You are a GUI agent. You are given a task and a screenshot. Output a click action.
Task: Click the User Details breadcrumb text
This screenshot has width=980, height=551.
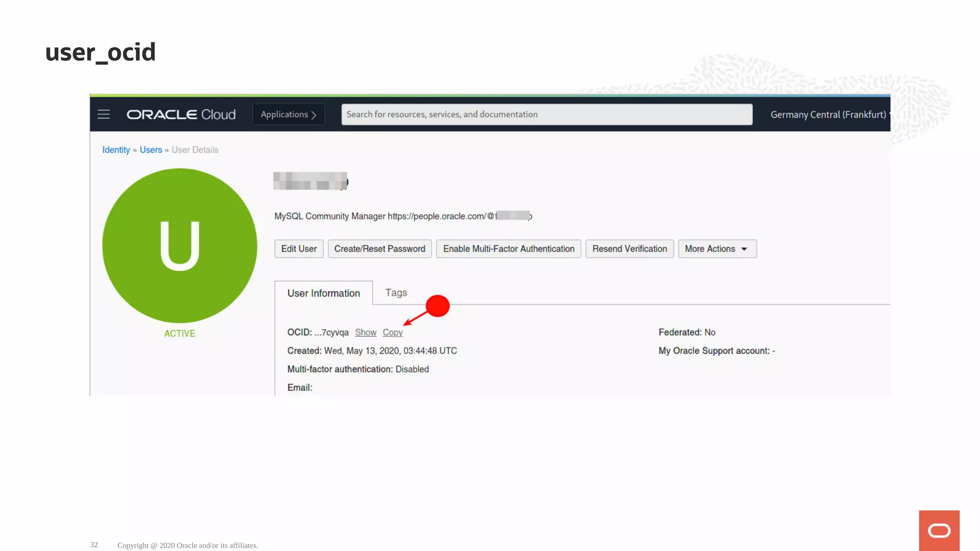click(x=195, y=150)
